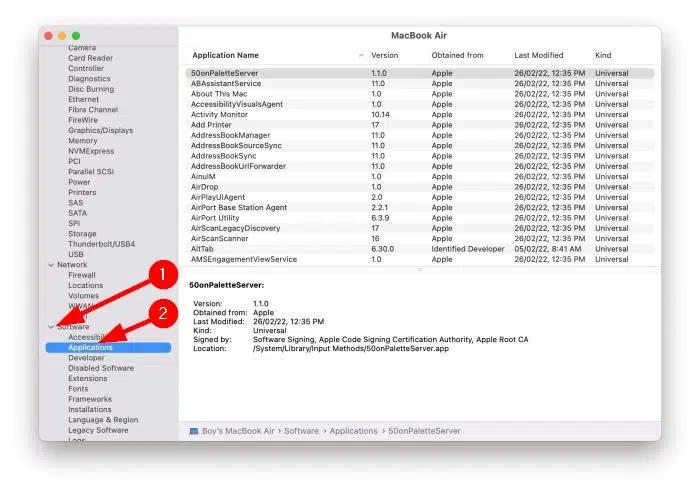
Task: Select SPI in the sidebar
Action: pos(74,223)
